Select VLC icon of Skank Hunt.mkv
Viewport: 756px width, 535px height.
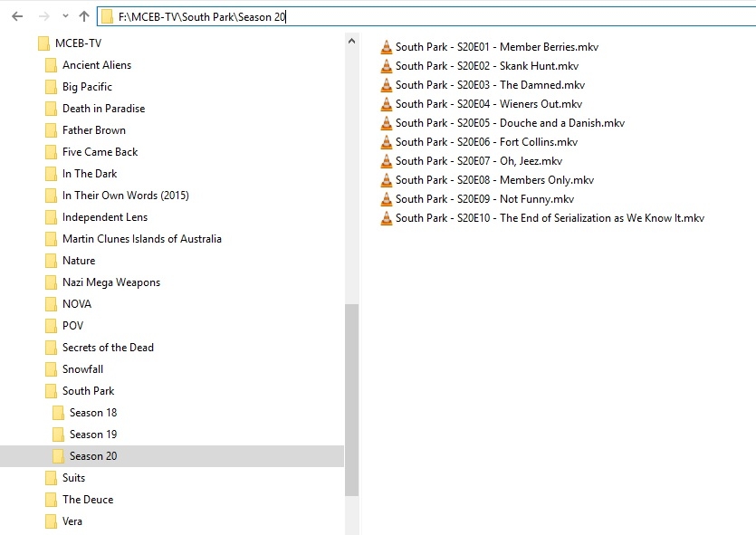point(387,66)
